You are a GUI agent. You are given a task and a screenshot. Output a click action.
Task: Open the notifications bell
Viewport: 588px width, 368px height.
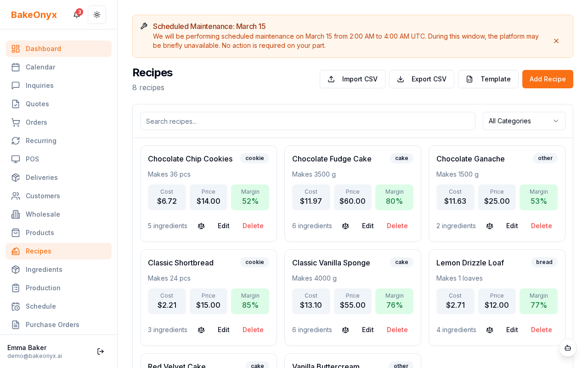tap(76, 15)
